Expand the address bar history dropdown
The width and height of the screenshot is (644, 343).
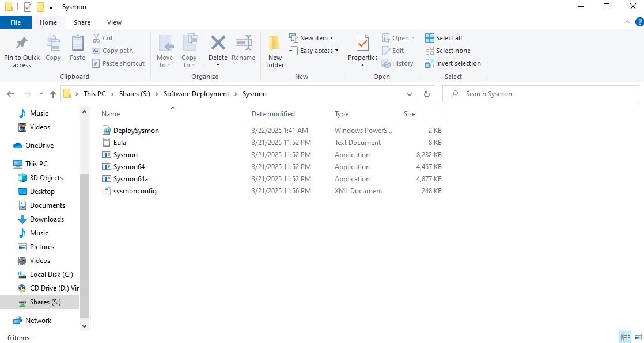(x=410, y=94)
